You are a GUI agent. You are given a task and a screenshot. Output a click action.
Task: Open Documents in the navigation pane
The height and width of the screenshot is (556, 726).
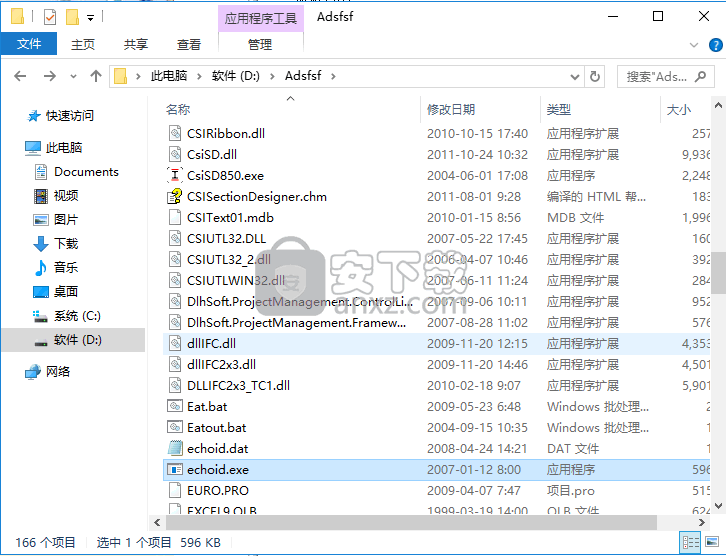pyautogui.click(x=86, y=172)
